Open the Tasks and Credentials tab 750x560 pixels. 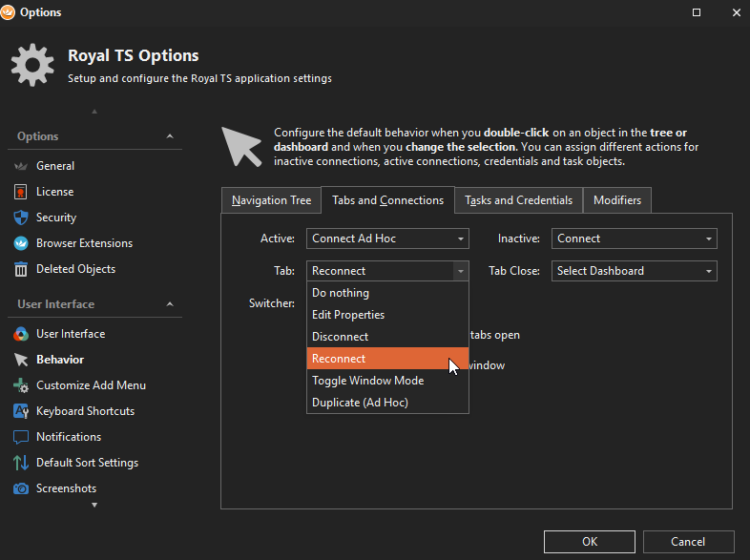(x=518, y=200)
